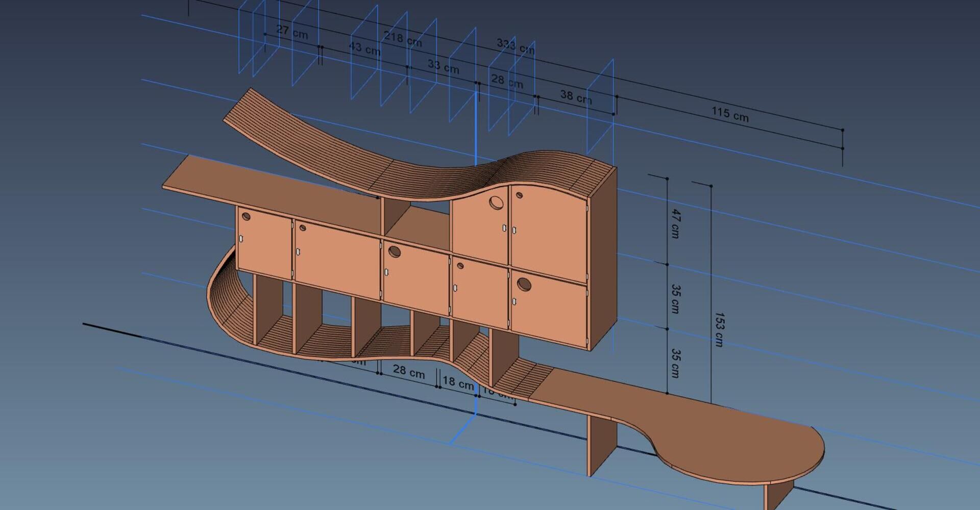
Task: Pick the 33 cm dimension label
Action: point(443,66)
